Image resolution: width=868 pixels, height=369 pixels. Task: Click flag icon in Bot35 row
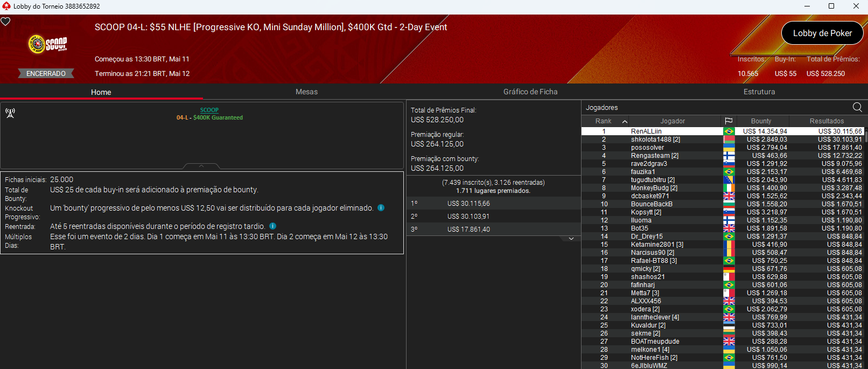(x=729, y=228)
